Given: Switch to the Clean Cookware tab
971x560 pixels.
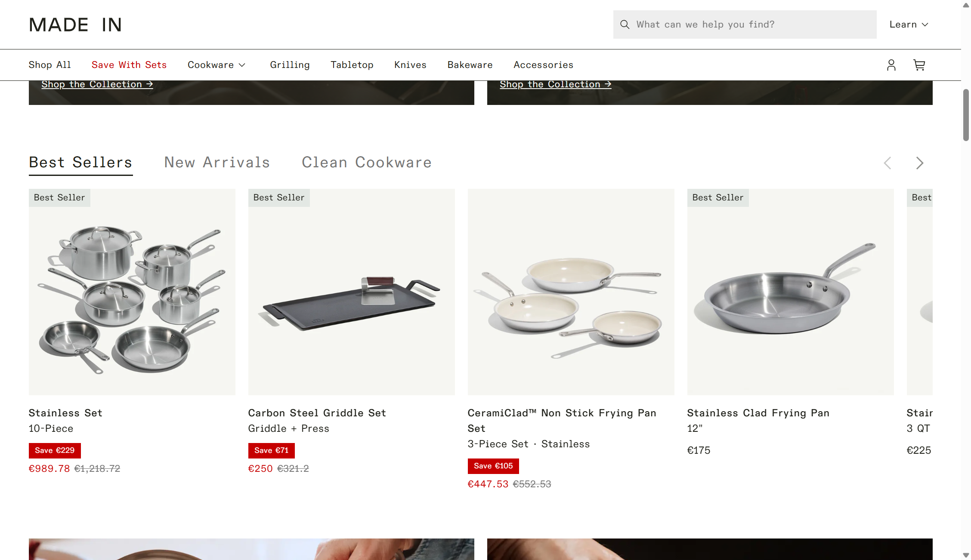Looking at the screenshot, I should pyautogui.click(x=367, y=163).
